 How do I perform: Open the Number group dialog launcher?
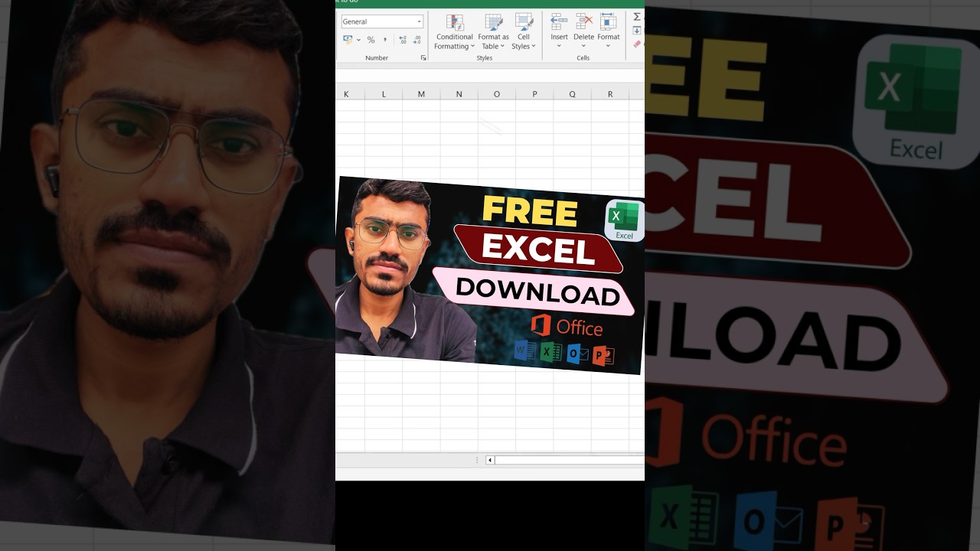[x=423, y=58]
